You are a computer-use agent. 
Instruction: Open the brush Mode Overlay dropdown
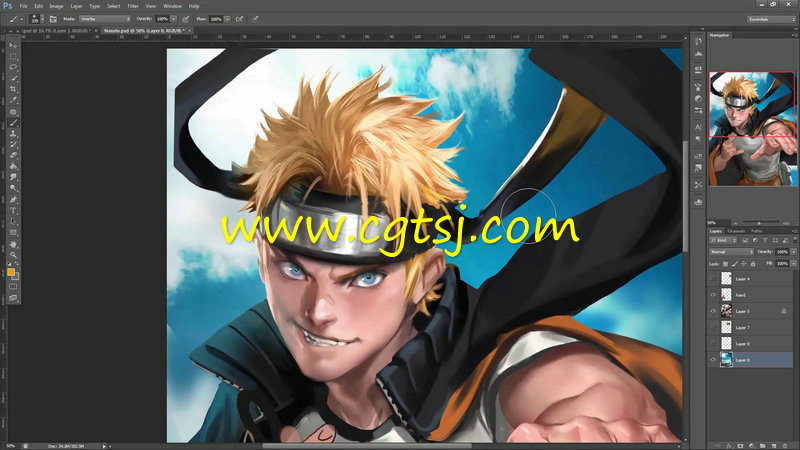click(x=105, y=19)
